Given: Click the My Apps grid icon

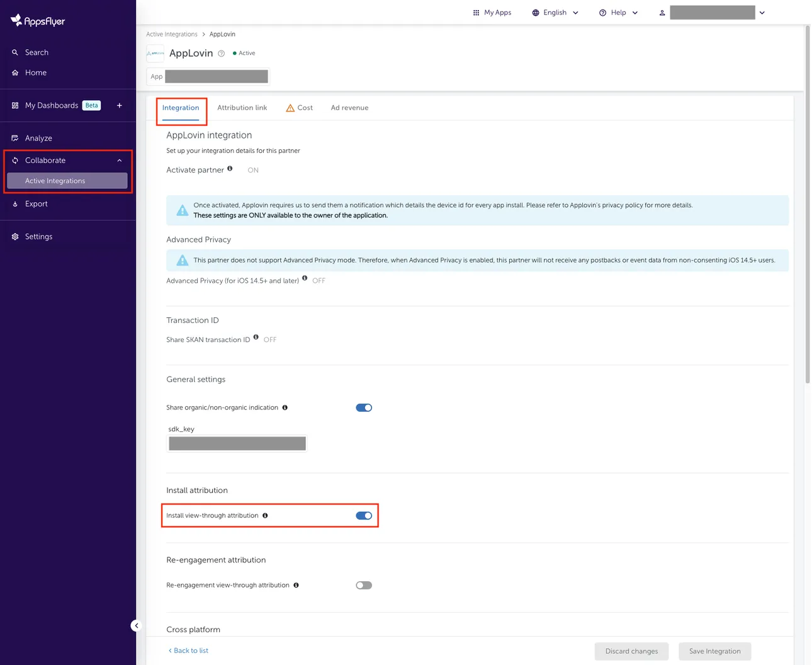Looking at the screenshot, I should (476, 12).
